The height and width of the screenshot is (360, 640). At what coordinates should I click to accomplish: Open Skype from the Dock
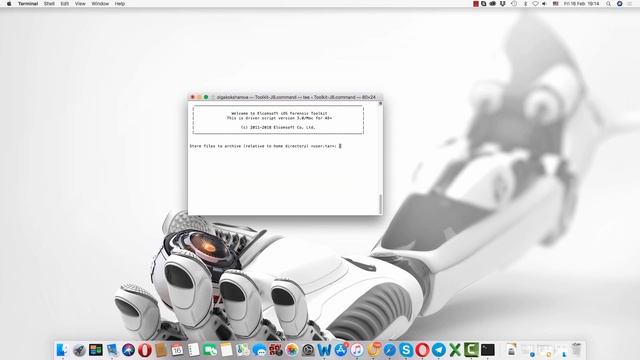[406, 350]
